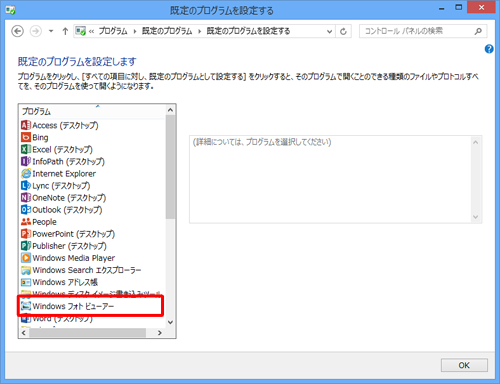
Task: Click the horizontal scrollbar thumb of list
Action: 87,333
